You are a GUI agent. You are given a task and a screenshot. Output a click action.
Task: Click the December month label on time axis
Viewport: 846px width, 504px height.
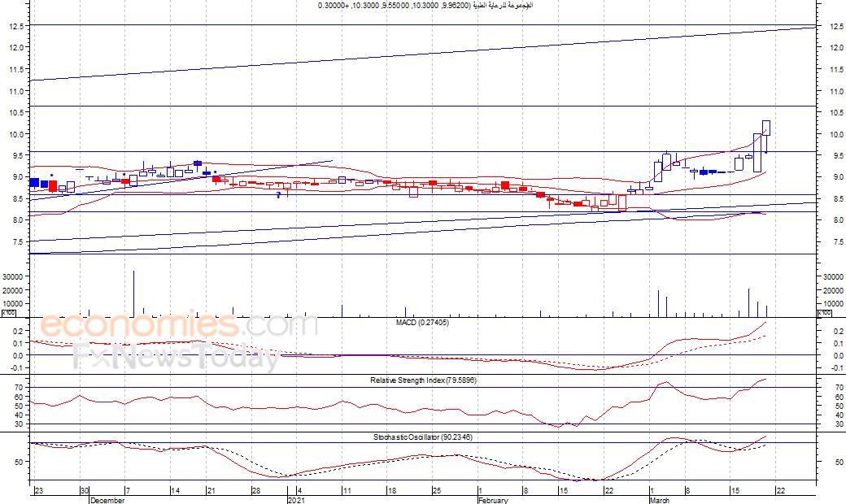[x=107, y=500]
